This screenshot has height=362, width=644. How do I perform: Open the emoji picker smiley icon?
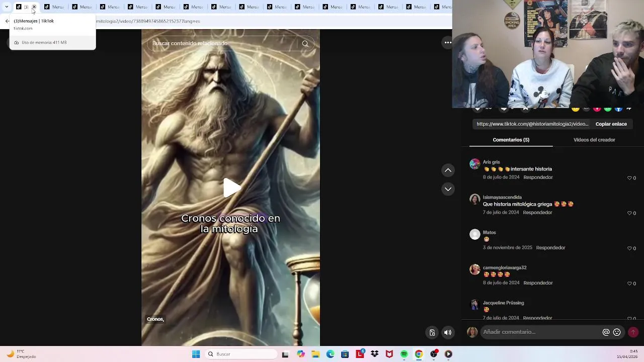[x=617, y=332]
